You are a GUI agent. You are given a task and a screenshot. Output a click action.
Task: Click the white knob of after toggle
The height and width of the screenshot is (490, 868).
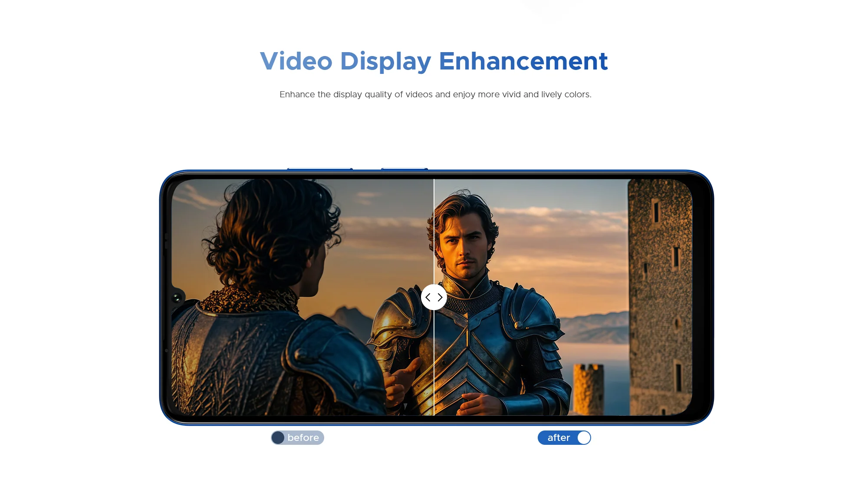click(x=584, y=437)
